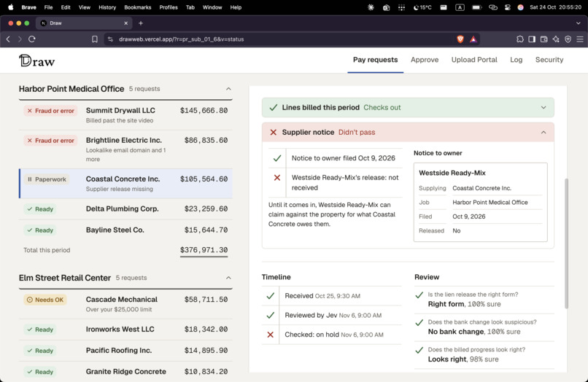Open the Brave VPN shield icon
The height and width of the screenshot is (382, 588).
(x=568, y=39)
